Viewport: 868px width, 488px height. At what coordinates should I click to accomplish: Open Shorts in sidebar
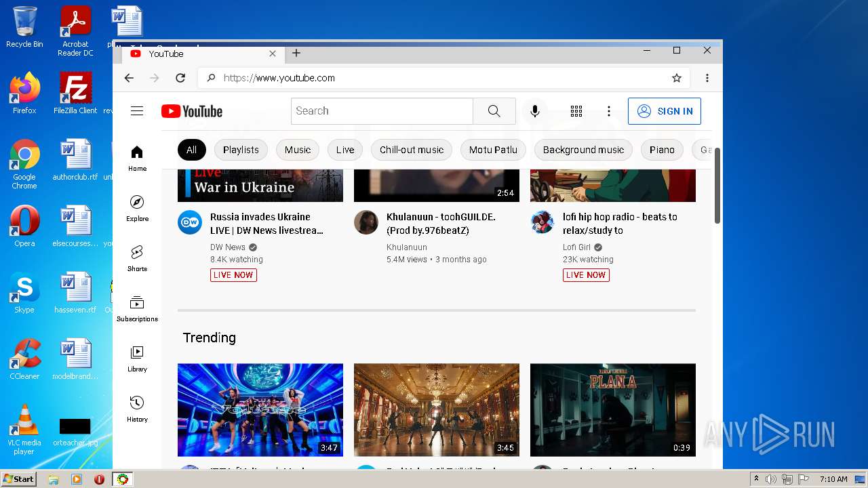coord(137,258)
